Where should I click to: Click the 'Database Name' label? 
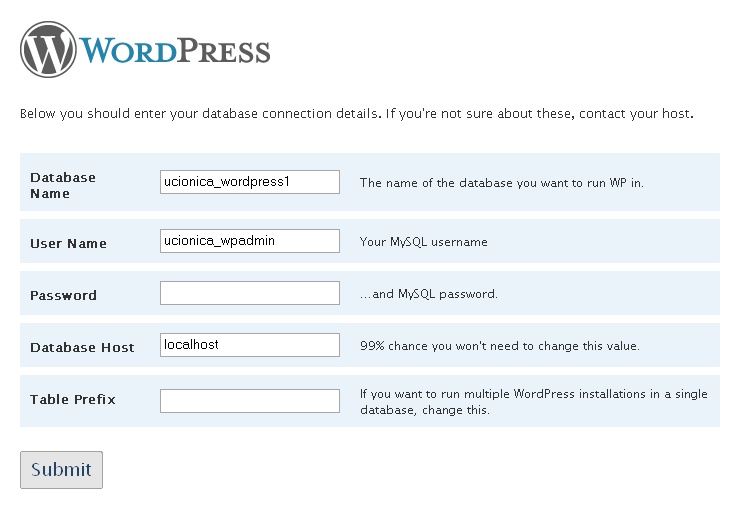pyautogui.click(x=63, y=185)
